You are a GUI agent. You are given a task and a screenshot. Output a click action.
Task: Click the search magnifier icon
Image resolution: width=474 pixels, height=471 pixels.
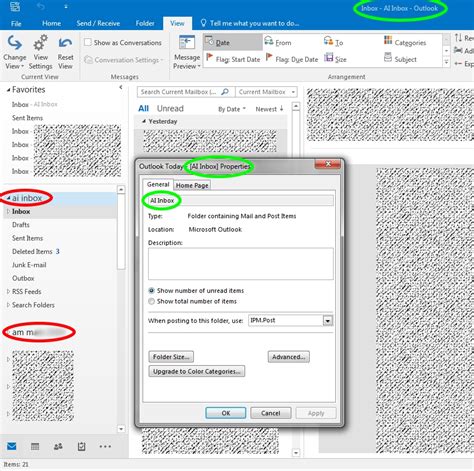(x=225, y=92)
